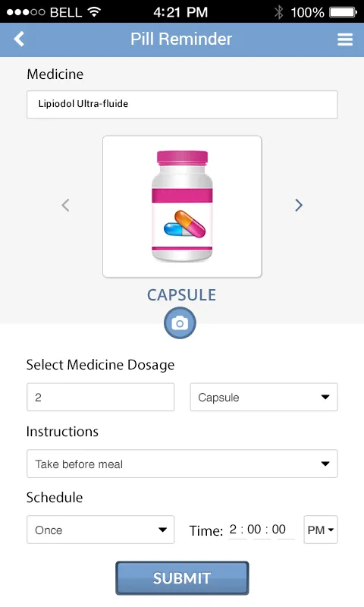Click the Submit button
Screen dimensions: 364x607
click(x=182, y=578)
